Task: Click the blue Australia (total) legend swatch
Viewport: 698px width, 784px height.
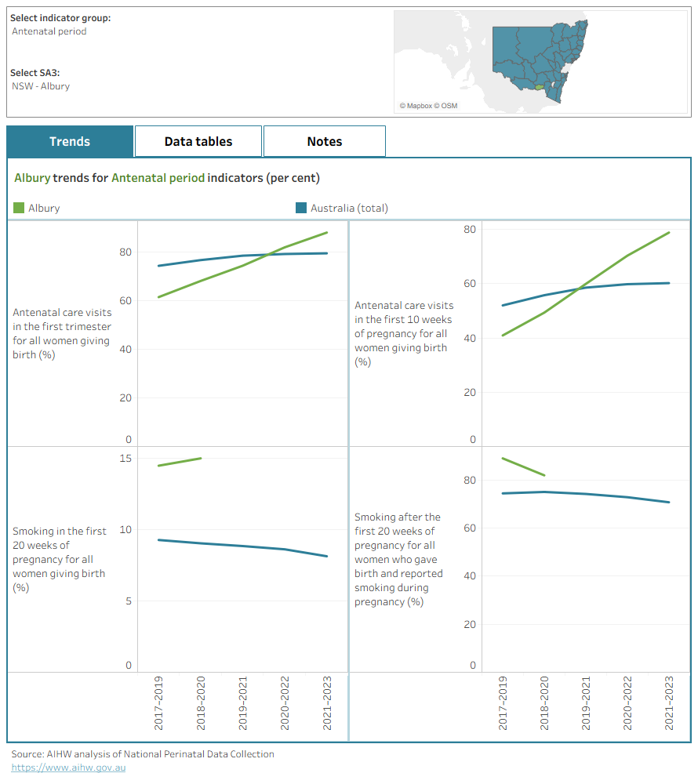Action: coord(301,208)
